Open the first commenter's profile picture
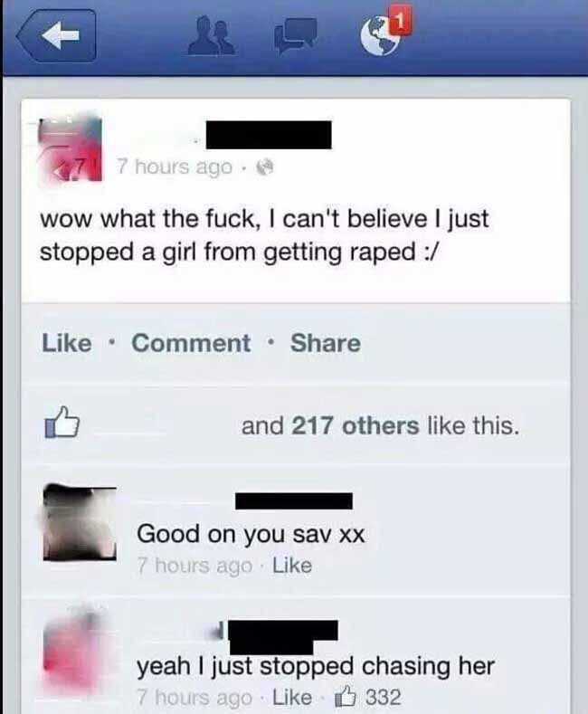This screenshot has height=714, width=588. [80, 522]
